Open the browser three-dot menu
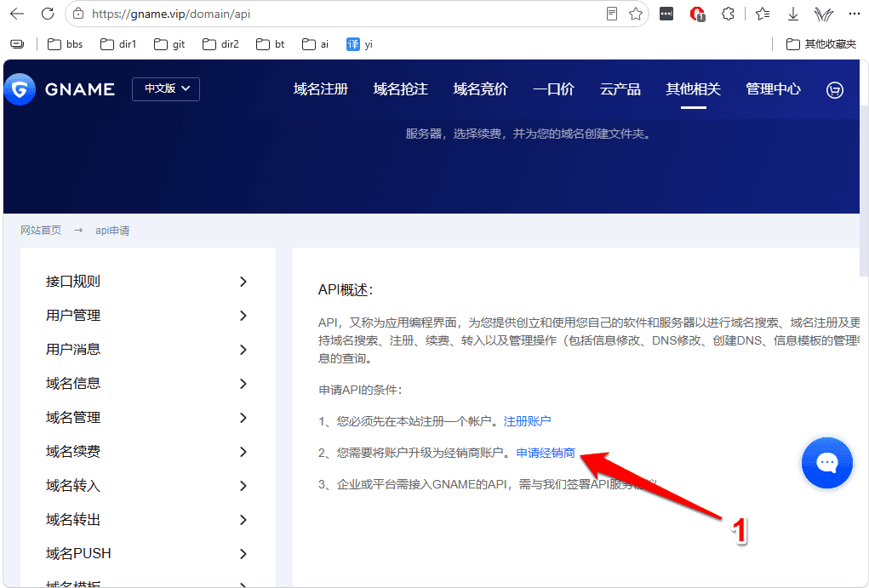Viewport: 869px width, 588px height. pos(854,14)
